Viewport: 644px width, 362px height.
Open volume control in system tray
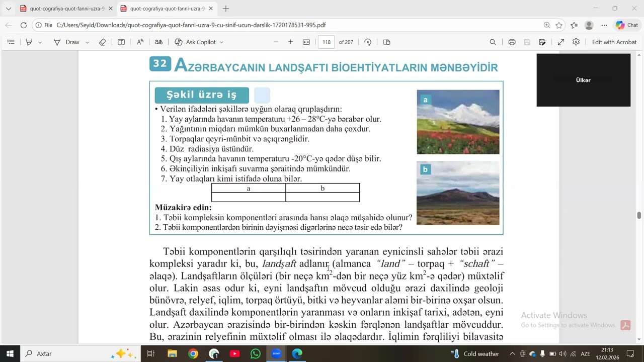(562, 353)
